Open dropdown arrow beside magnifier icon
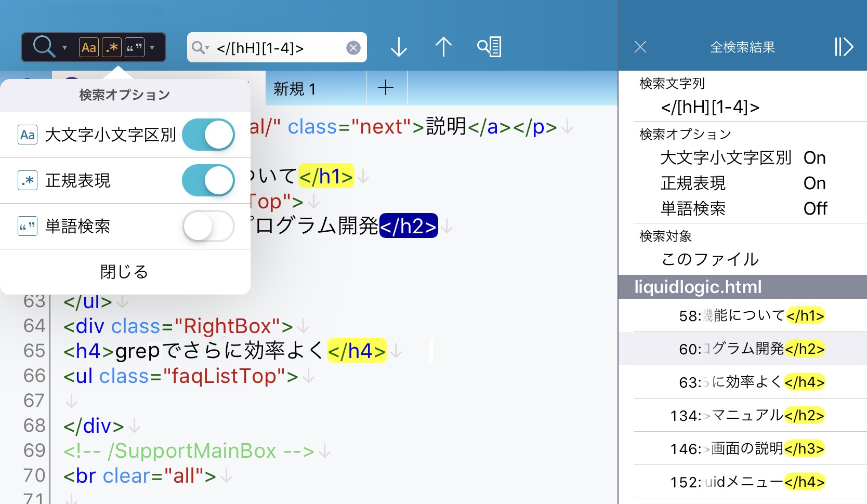 pos(65,48)
